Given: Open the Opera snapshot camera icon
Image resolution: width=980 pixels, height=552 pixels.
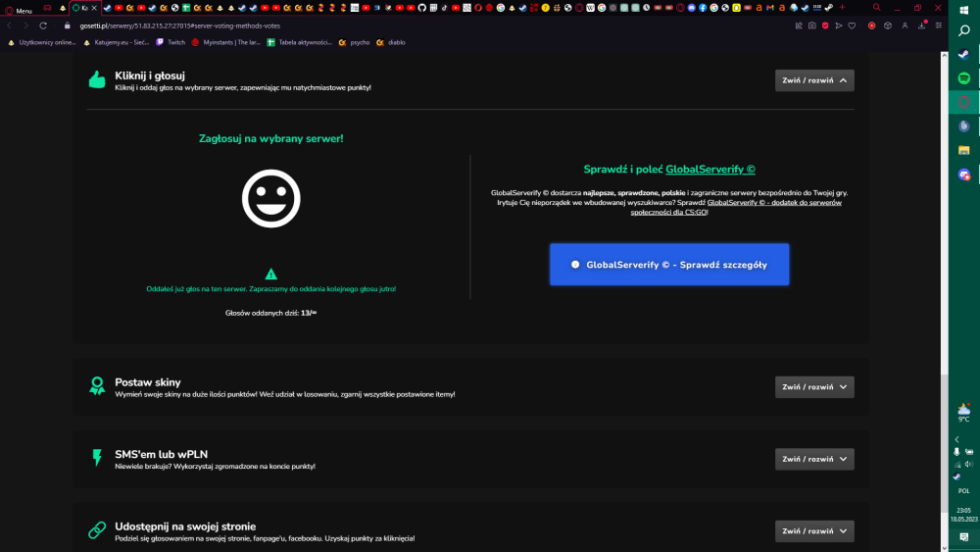Looking at the screenshot, I should (811, 25).
